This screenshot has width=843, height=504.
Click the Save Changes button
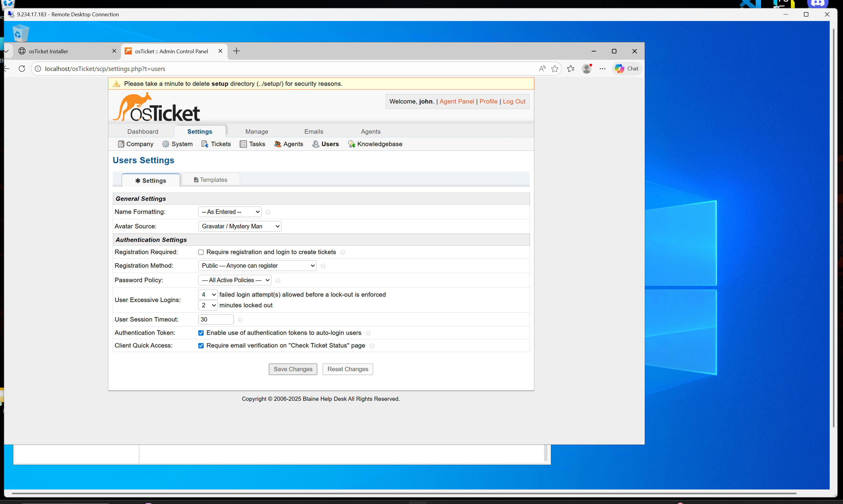click(x=292, y=369)
